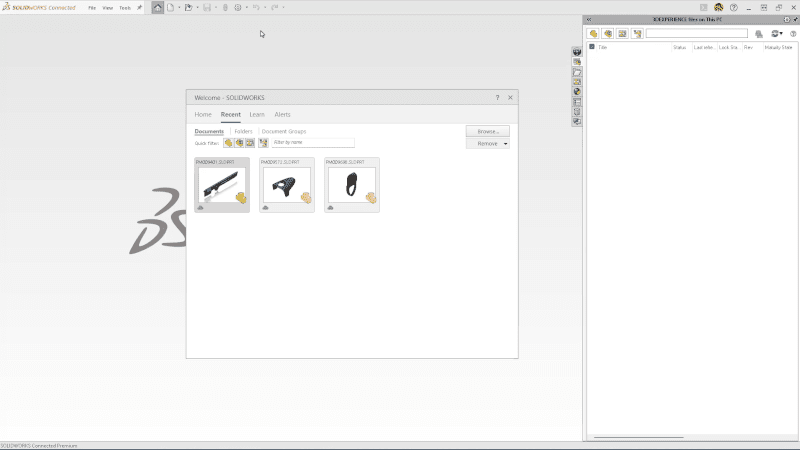Open the dropdown arrow next to the Open icon
Viewport: 800px width, 450px height.
pos(197,7)
